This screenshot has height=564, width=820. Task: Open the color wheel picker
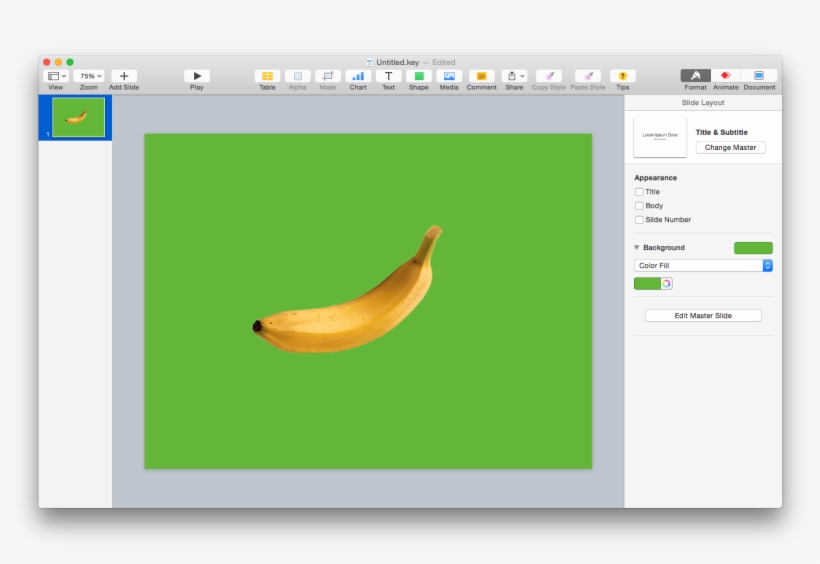tap(666, 284)
